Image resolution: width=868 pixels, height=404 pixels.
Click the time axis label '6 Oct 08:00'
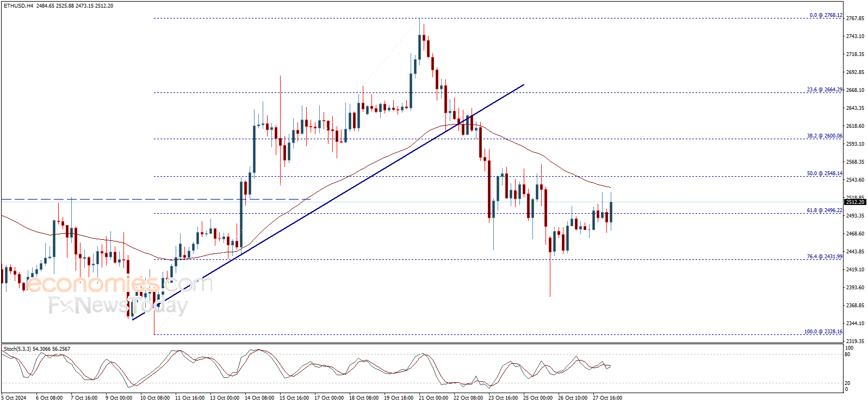(x=49, y=398)
